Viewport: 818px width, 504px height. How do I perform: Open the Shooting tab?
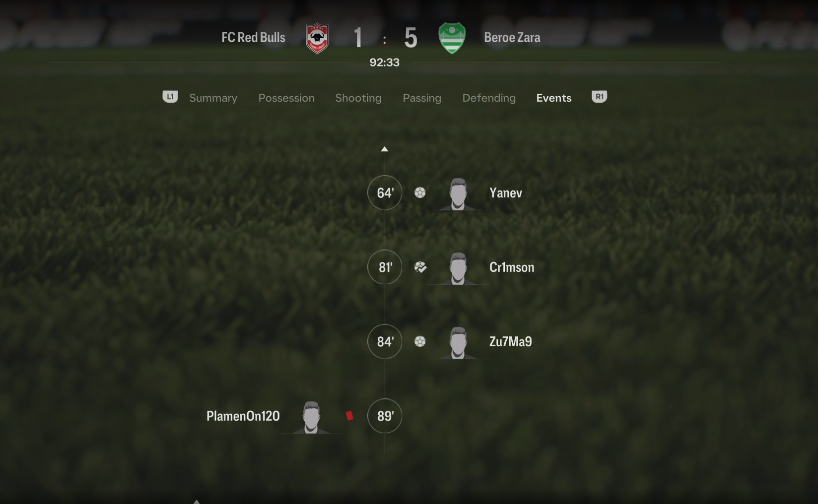click(358, 98)
